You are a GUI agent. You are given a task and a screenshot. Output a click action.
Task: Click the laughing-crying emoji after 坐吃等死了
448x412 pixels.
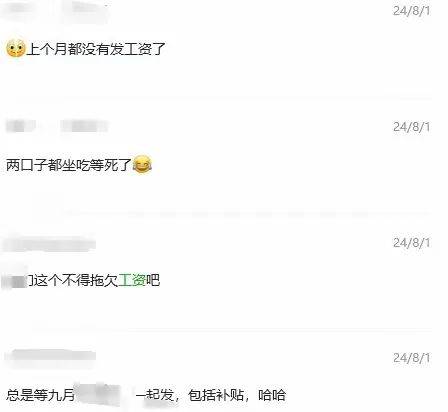coord(142,165)
